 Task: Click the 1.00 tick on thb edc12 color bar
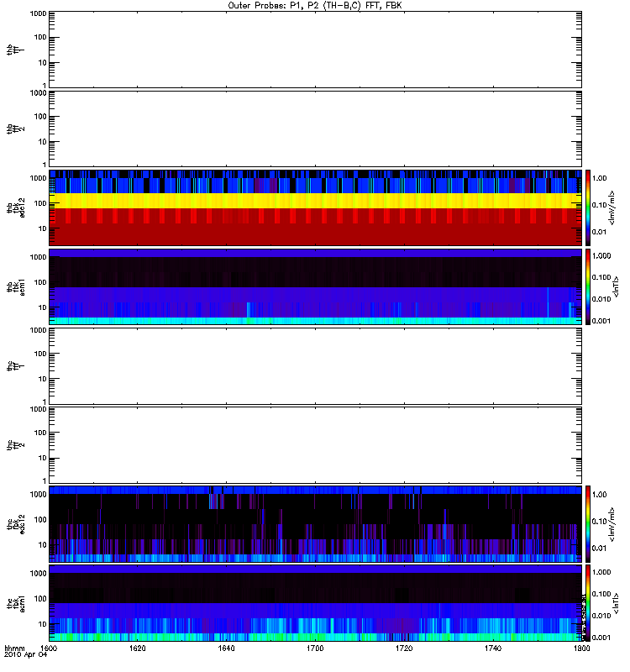point(600,178)
